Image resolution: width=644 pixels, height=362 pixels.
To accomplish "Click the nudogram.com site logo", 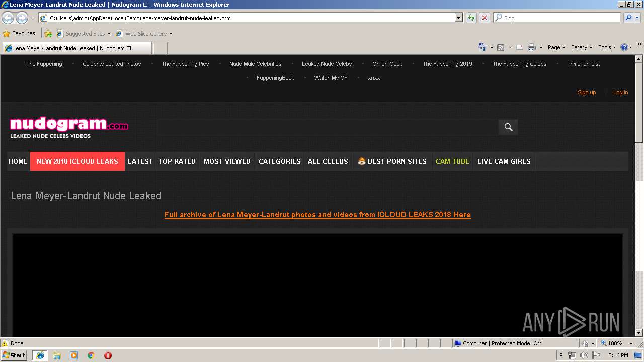I will tap(69, 128).
